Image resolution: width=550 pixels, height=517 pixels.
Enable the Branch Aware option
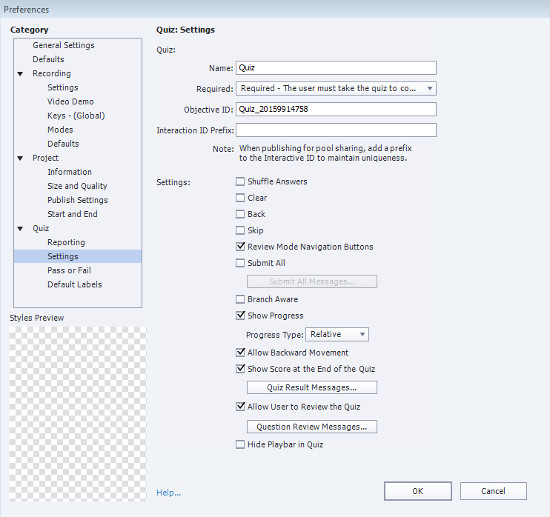(x=240, y=299)
